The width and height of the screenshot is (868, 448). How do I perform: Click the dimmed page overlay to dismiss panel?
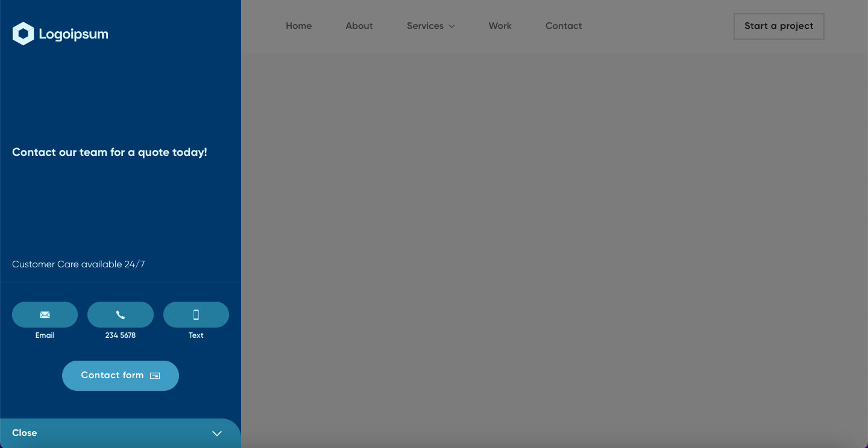[542, 241]
